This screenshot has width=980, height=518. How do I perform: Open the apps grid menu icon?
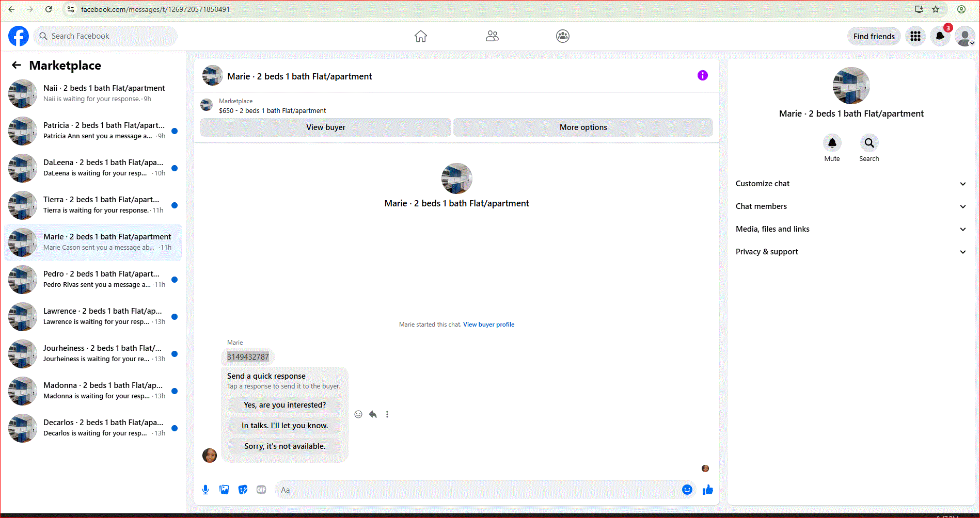pyautogui.click(x=915, y=36)
